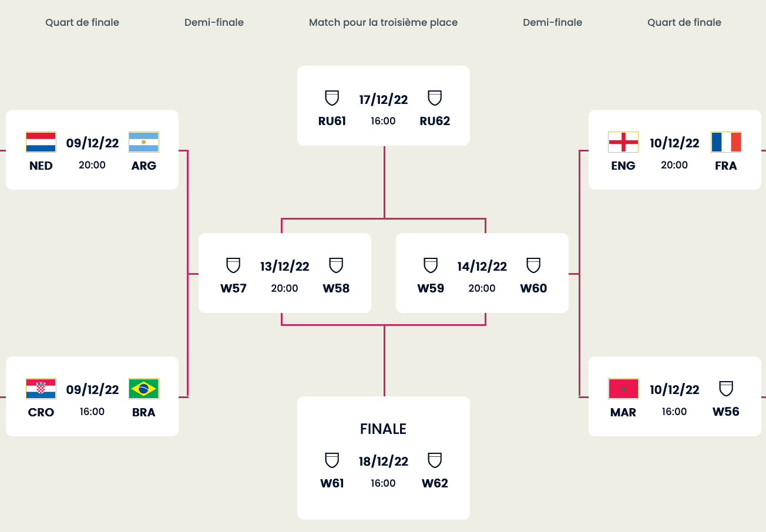Click the left Quart de finale label

click(x=82, y=22)
